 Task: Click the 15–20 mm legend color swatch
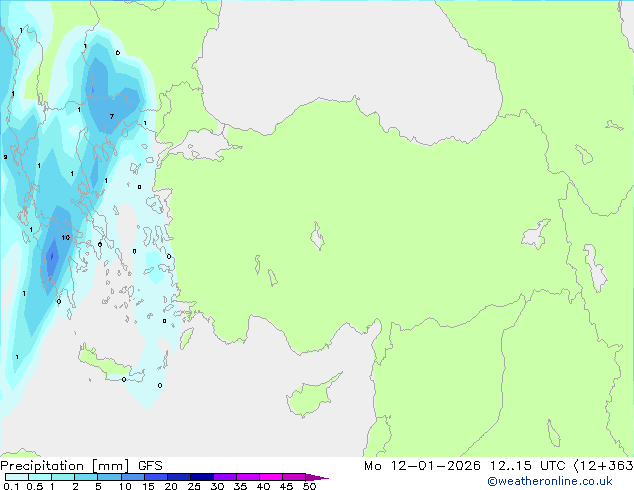tap(156, 477)
